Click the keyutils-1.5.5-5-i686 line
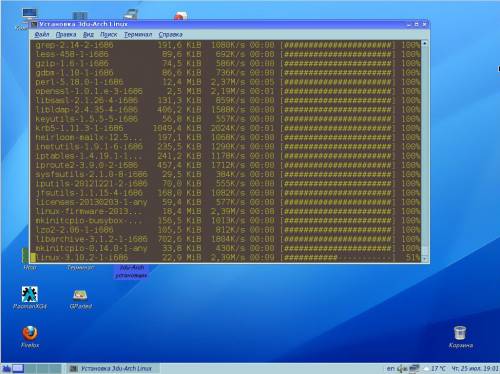500x374 pixels. coord(227,119)
